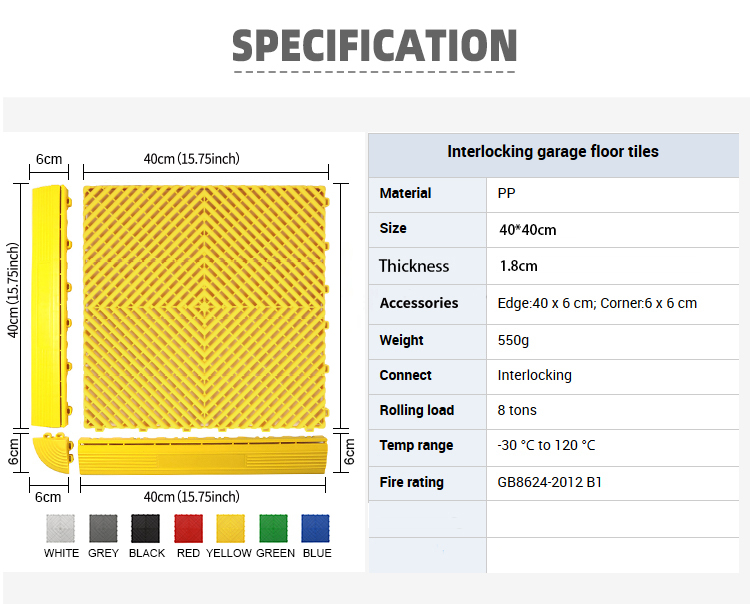Click the '8 tons' value
Image resolution: width=750 pixels, height=604 pixels.
(517, 410)
